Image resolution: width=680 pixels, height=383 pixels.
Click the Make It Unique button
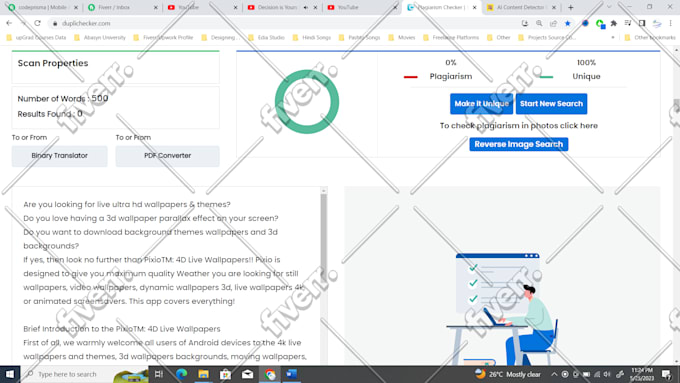pos(481,104)
